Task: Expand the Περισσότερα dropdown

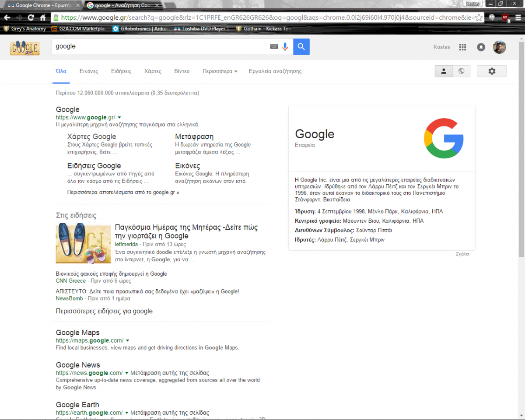Action: 220,71
